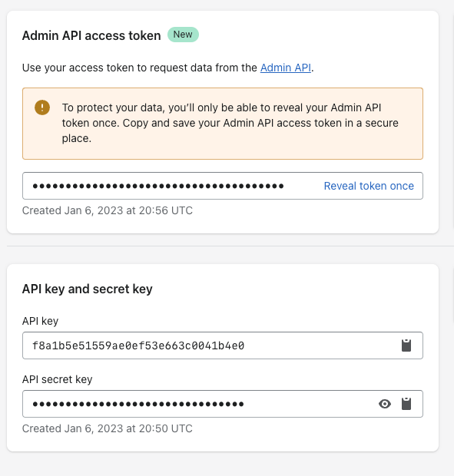
Task: Open the Admin API documentation link
Action: click(286, 68)
